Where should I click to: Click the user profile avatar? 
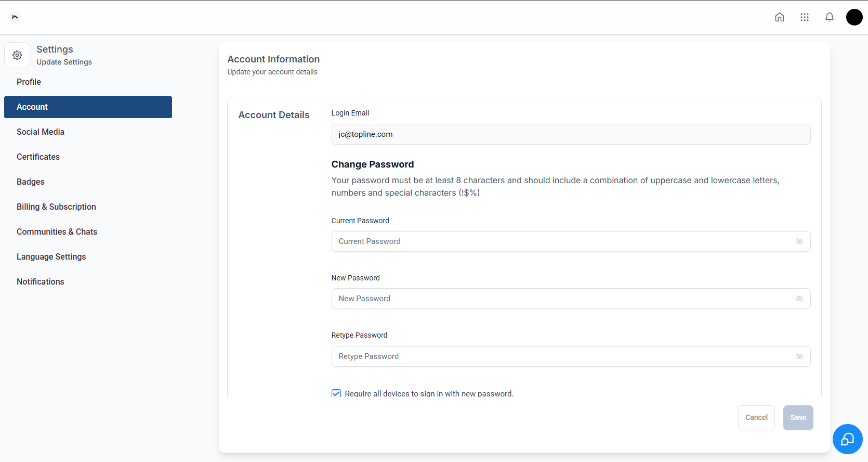click(x=854, y=17)
